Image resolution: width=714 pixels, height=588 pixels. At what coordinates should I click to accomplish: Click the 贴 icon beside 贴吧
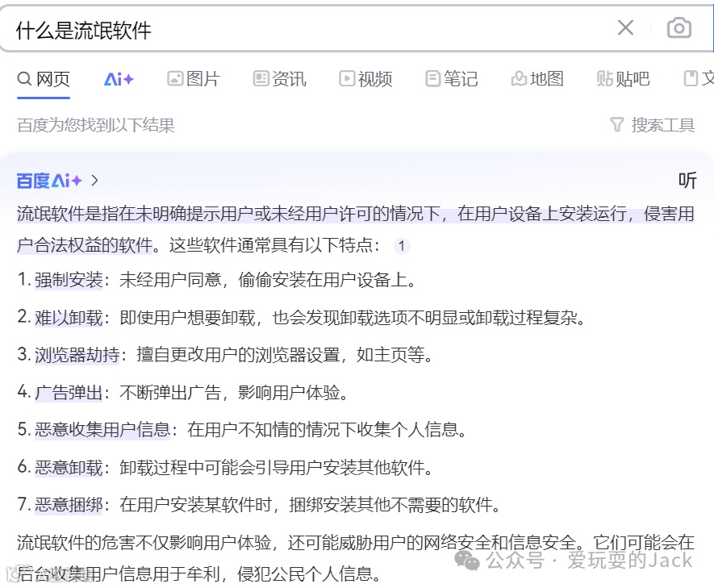coord(604,79)
